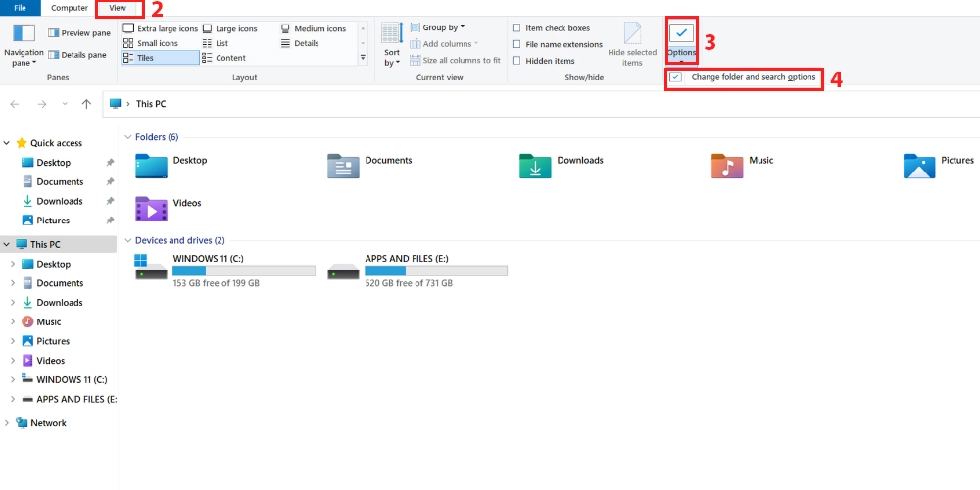Image resolution: width=980 pixels, height=490 pixels.
Task: Open the recent locations dropdown arrow
Action: point(65,105)
